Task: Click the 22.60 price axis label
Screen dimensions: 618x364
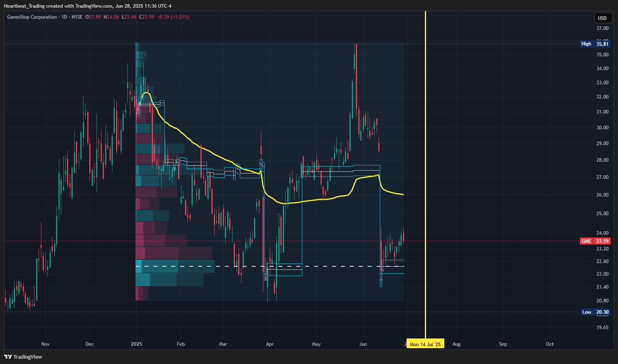Action: (x=602, y=261)
